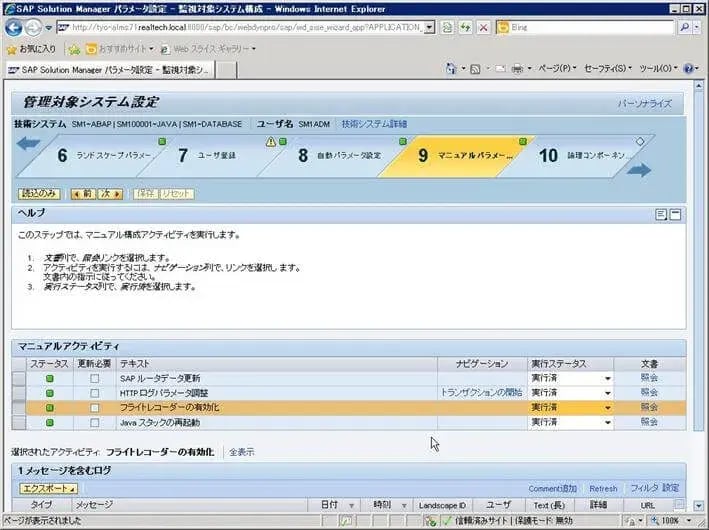
Task: Stop loading with the red X icon
Action: coord(483,28)
